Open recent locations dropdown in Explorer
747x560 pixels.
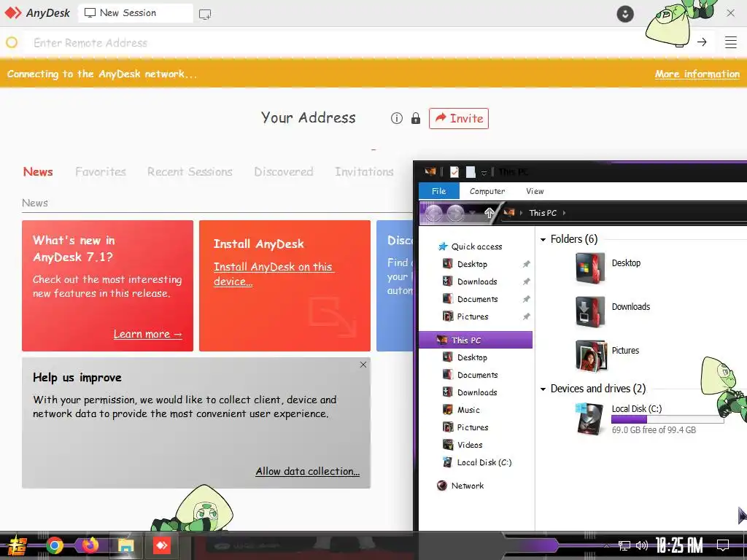[x=472, y=213]
